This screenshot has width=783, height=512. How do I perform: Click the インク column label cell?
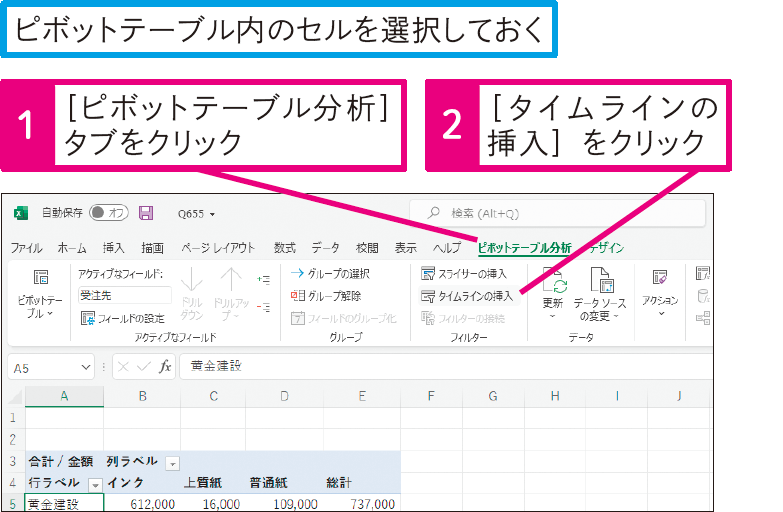point(142,483)
